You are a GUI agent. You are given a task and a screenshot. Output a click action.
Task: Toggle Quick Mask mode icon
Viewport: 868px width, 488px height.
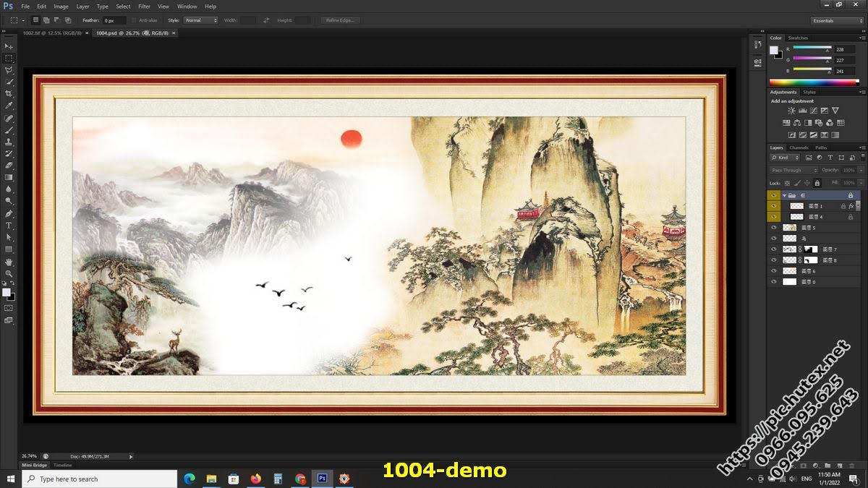click(9, 308)
